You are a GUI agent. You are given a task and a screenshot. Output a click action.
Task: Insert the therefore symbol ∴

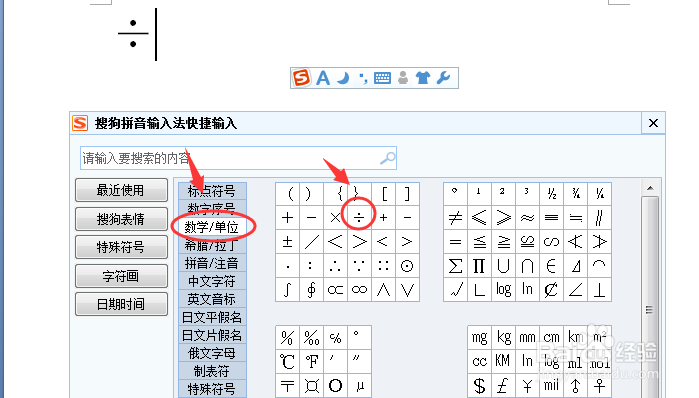(335, 266)
